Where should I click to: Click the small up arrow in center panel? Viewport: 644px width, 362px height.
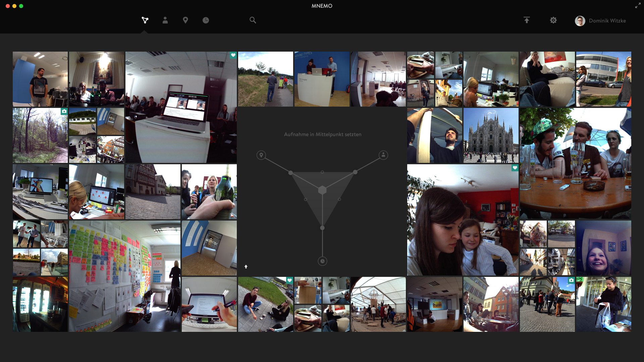point(246,266)
